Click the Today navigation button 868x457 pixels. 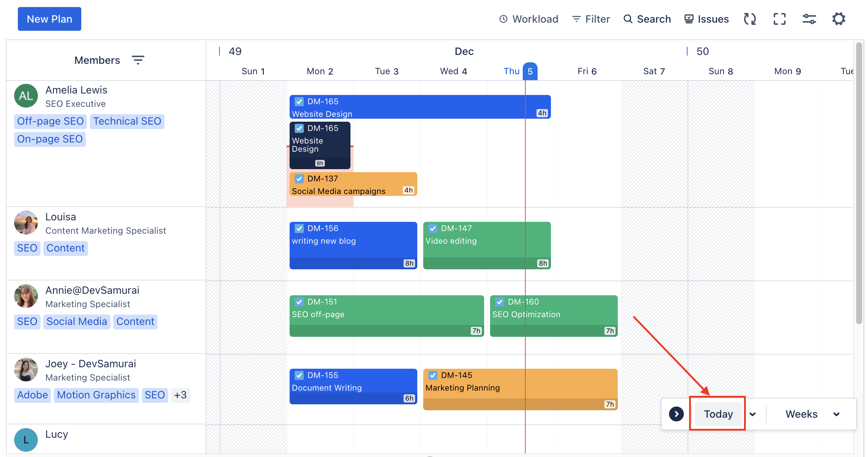[719, 414]
